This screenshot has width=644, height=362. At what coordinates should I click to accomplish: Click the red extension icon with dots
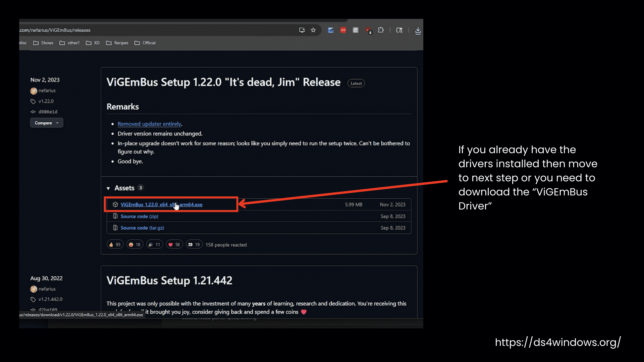pyautogui.click(x=343, y=30)
